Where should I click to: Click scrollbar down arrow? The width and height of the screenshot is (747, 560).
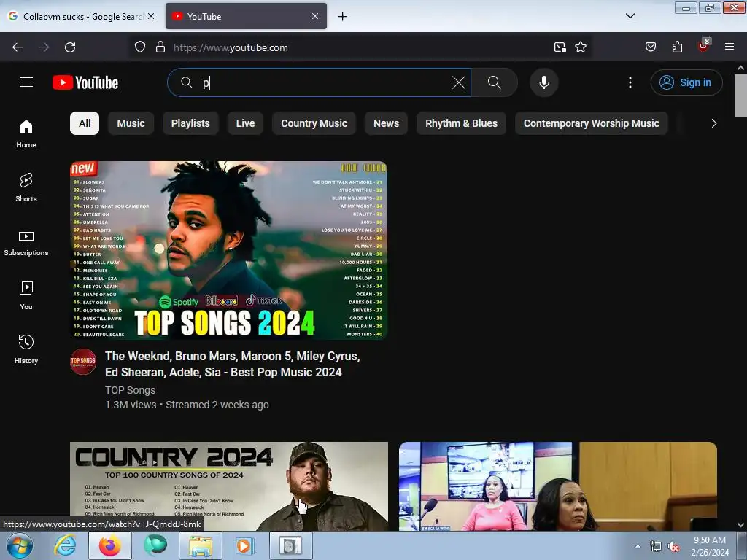[740, 525]
